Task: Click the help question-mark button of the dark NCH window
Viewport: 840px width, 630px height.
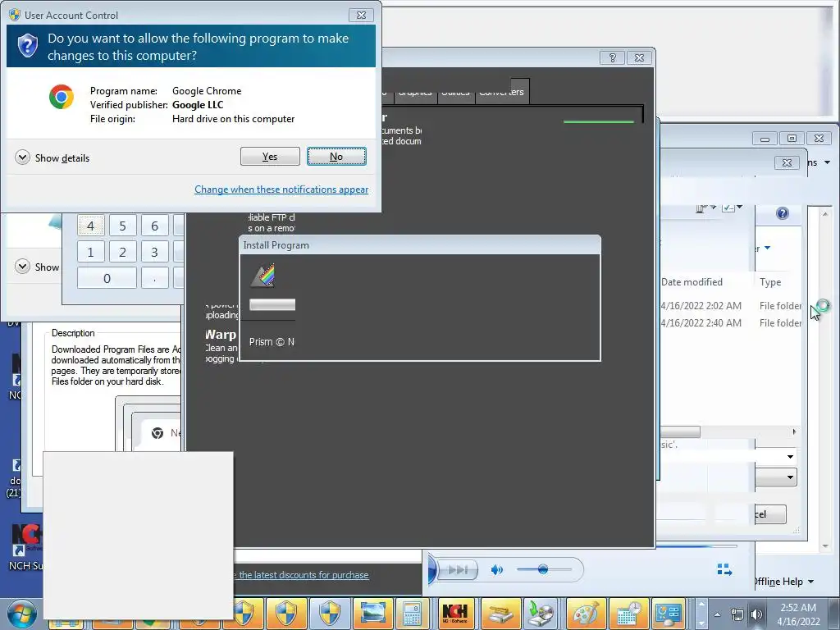Action: (x=612, y=57)
